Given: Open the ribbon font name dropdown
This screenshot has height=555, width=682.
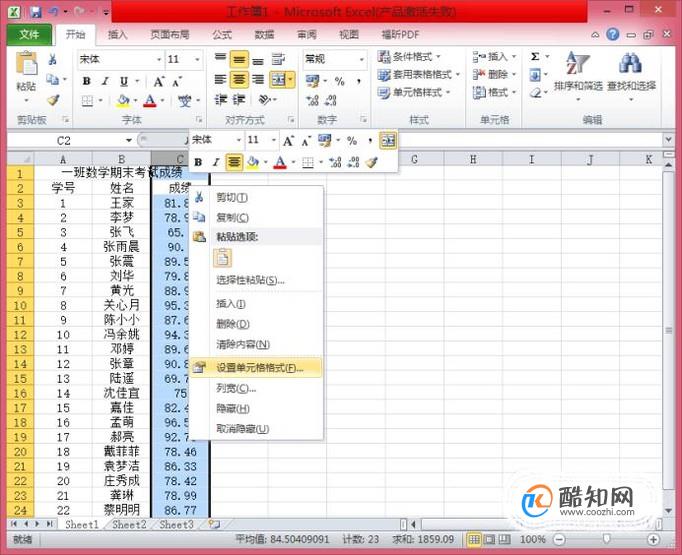Looking at the screenshot, I should click(x=159, y=59).
